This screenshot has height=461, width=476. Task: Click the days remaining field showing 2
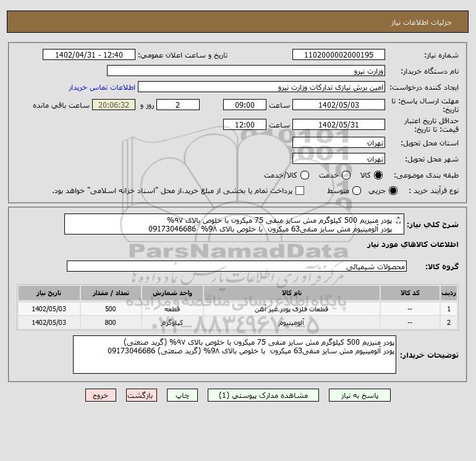(178, 105)
